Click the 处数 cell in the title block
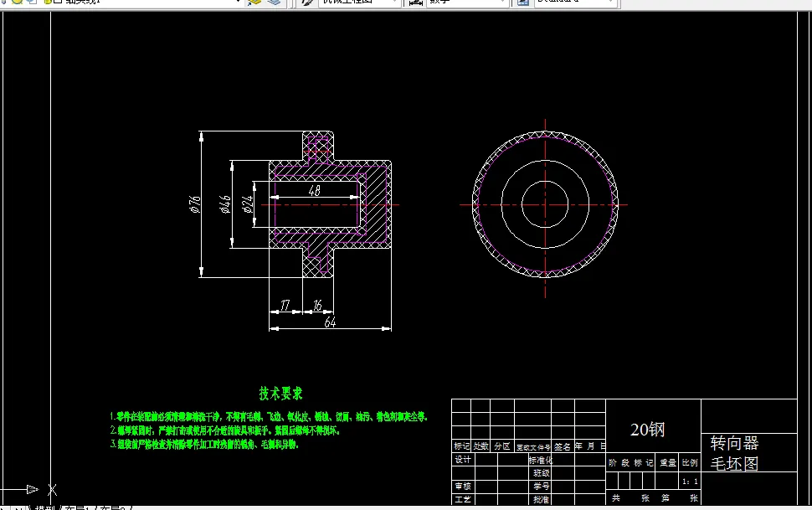Image resolution: width=812 pixels, height=510 pixels. pyautogui.click(x=481, y=446)
